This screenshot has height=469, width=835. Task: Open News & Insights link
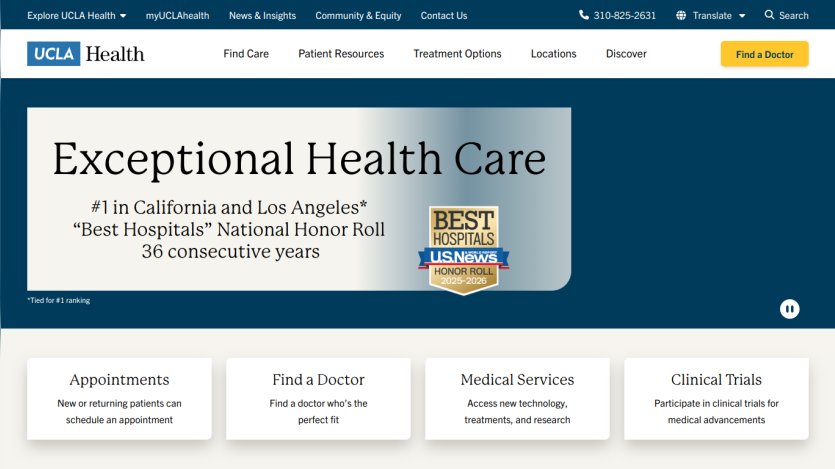(263, 15)
